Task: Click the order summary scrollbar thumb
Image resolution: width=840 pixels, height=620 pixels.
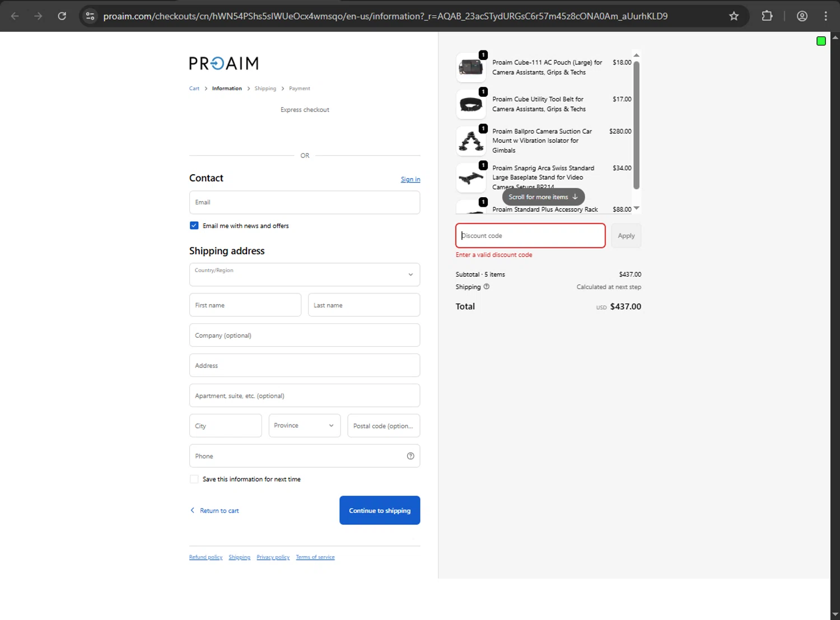Action: point(636,125)
